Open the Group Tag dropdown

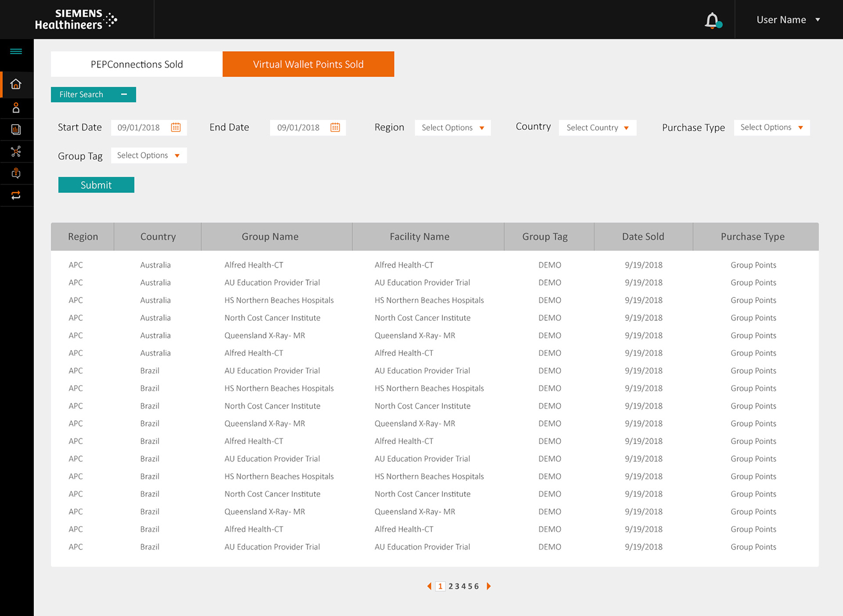click(148, 156)
